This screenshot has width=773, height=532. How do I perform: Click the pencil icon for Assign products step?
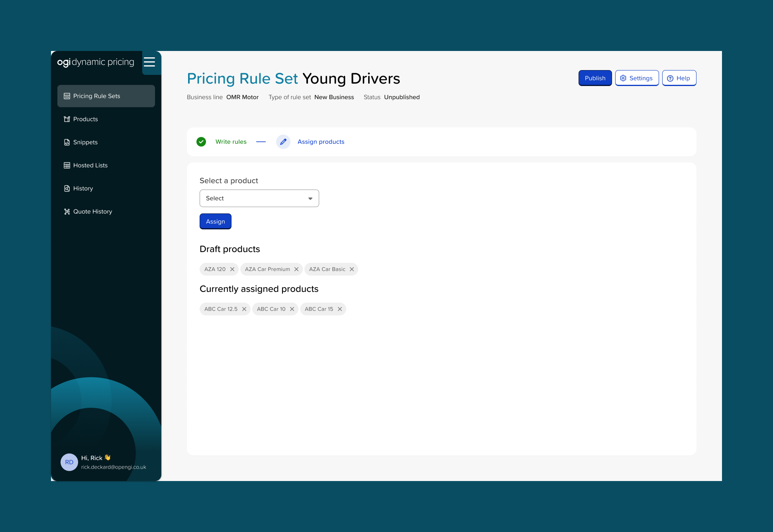(283, 142)
